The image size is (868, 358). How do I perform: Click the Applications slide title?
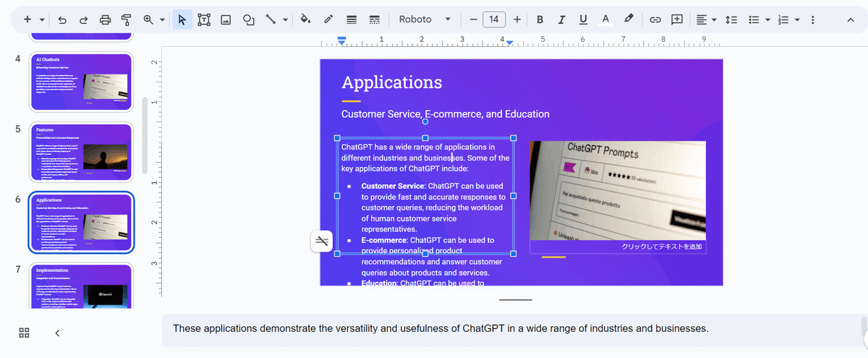point(391,82)
